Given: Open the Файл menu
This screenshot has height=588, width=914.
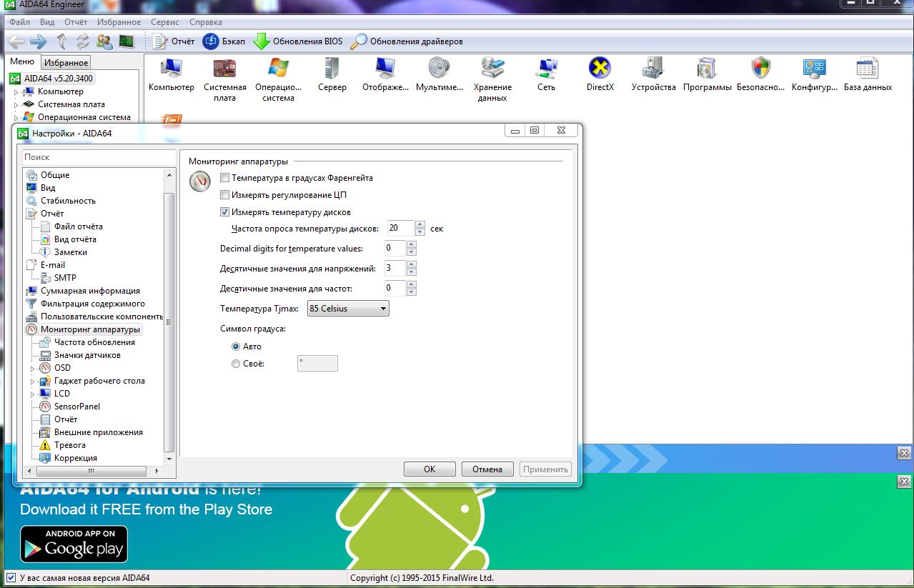Looking at the screenshot, I should pyautogui.click(x=19, y=22).
